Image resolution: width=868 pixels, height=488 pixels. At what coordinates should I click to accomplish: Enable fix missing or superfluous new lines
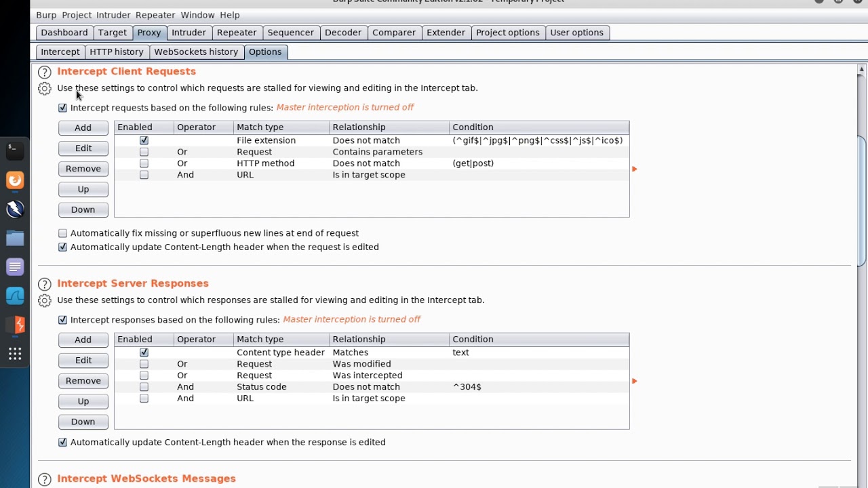click(63, 233)
